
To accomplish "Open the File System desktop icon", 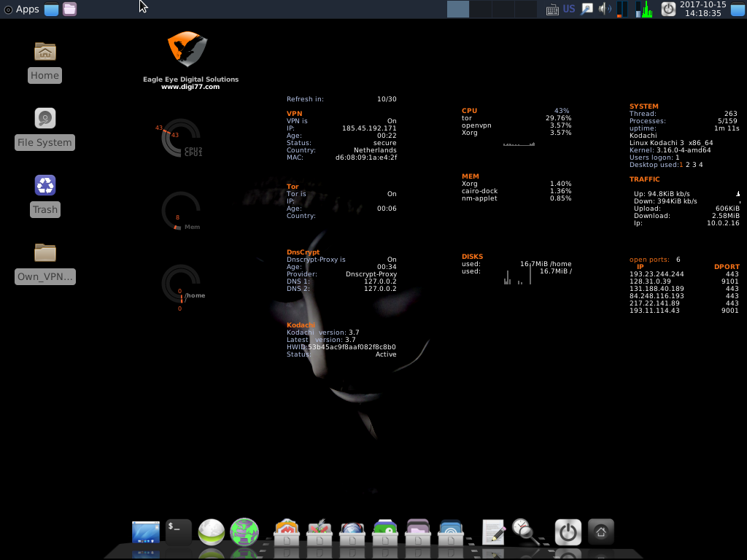I will [x=44, y=129].
